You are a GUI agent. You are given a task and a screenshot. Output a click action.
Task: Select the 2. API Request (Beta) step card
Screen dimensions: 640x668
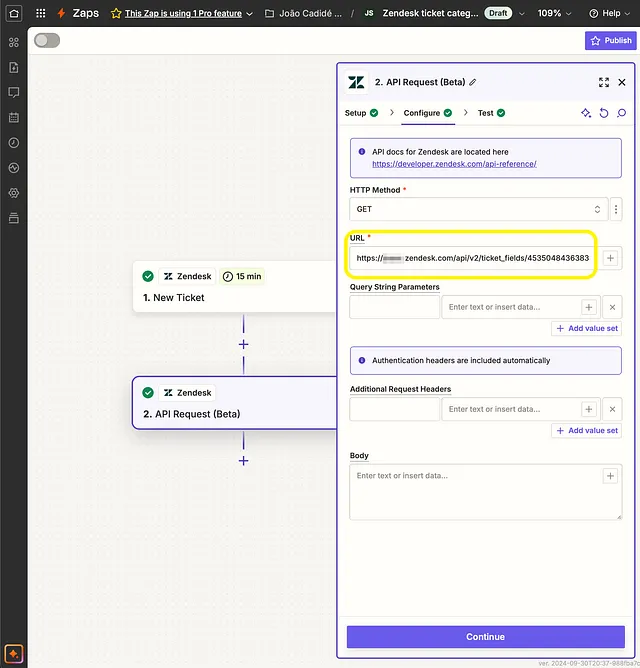[235, 403]
